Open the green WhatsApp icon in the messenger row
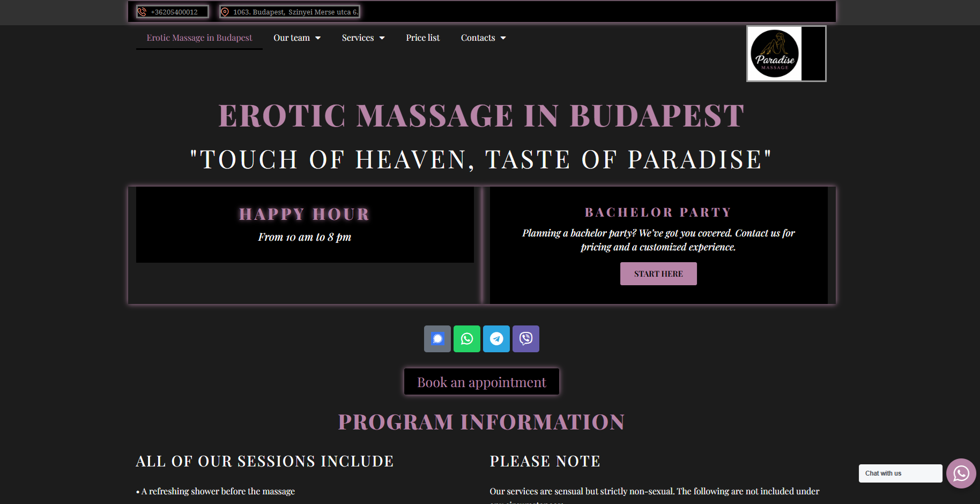Viewport: 980px width, 504px height. tap(467, 339)
